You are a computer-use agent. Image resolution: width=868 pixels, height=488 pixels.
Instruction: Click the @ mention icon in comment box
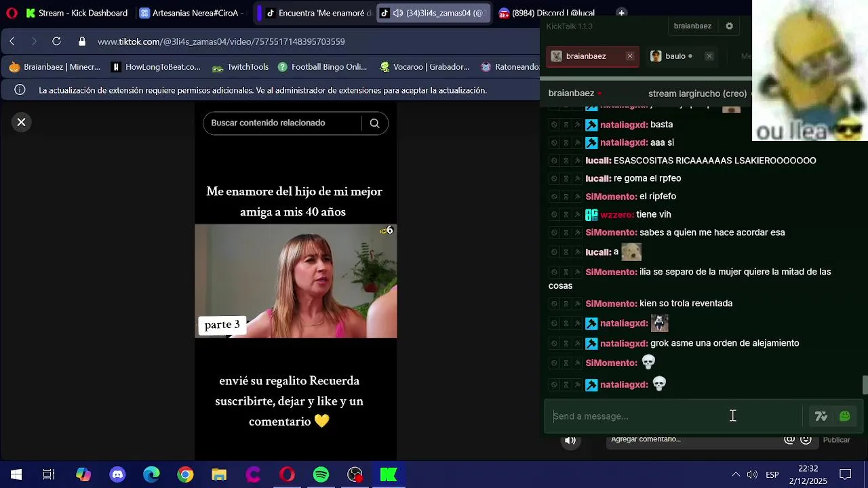click(x=789, y=439)
